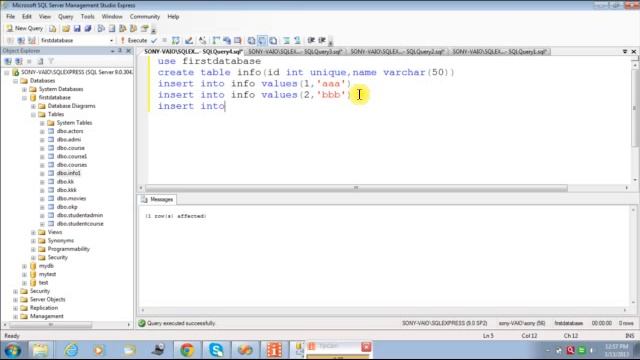The height and width of the screenshot is (360, 640).
Task: Select the mytest database
Action: click(47, 274)
